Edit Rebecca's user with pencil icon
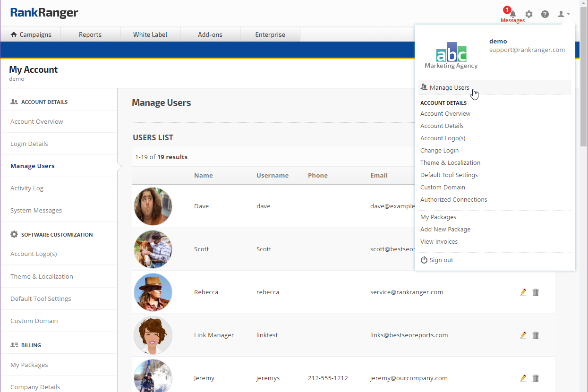This screenshot has height=392, width=588. 523,292
